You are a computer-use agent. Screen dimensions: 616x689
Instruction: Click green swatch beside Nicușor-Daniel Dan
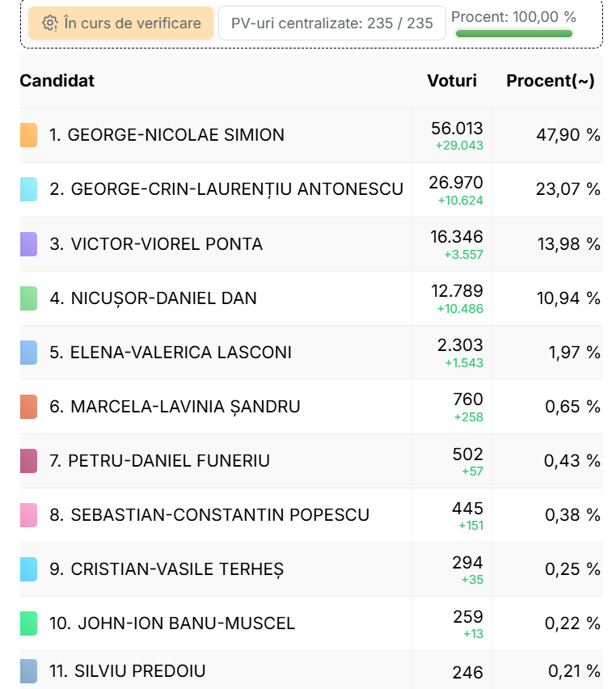tap(28, 298)
